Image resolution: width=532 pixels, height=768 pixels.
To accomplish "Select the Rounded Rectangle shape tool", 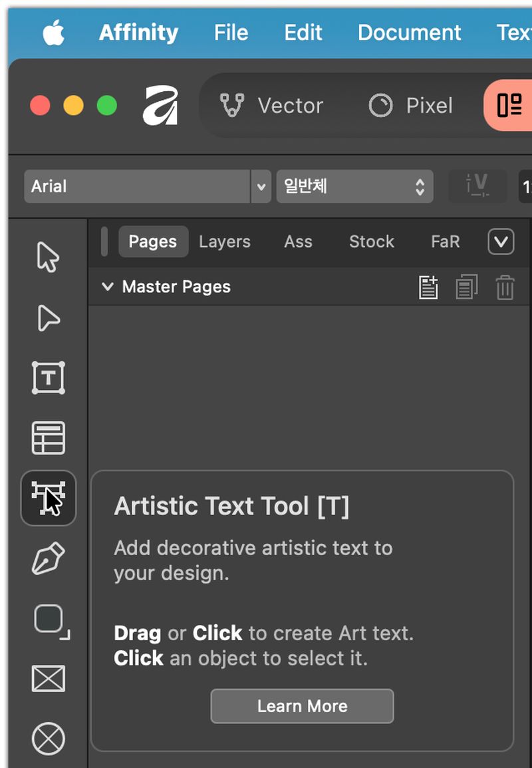I will [x=51, y=621].
